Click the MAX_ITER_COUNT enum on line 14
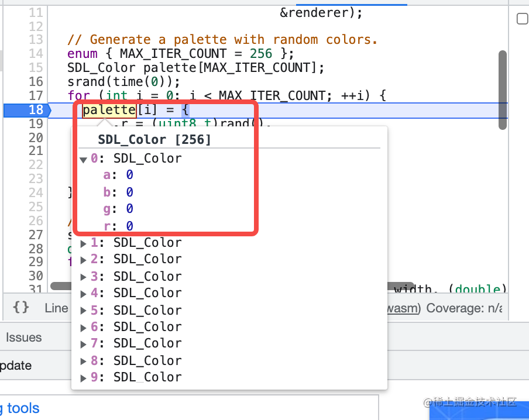 coord(173,54)
